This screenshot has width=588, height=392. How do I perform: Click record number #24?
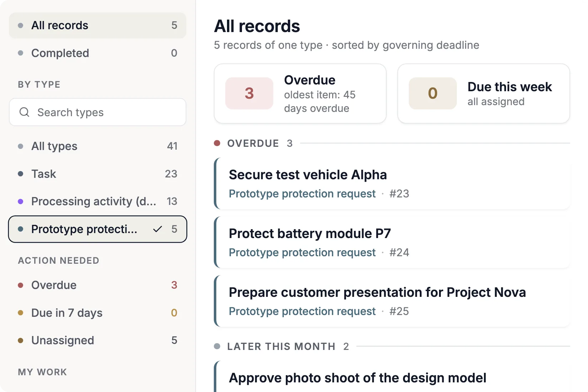(x=399, y=253)
